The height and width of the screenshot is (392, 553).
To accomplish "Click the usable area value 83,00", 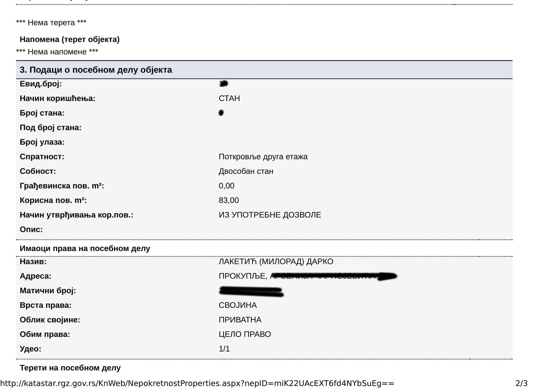I will pos(229,201).
